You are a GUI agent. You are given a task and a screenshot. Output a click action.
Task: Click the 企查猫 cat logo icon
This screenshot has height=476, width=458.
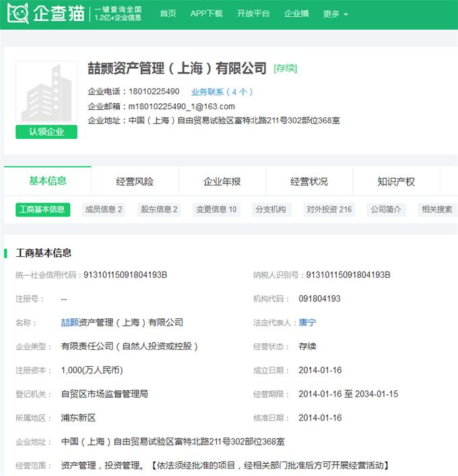point(18,13)
